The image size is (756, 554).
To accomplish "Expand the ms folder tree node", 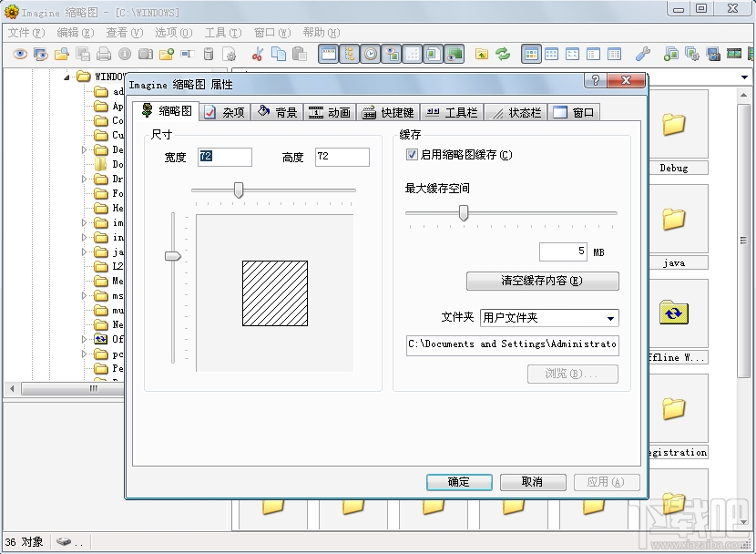I will (84, 295).
